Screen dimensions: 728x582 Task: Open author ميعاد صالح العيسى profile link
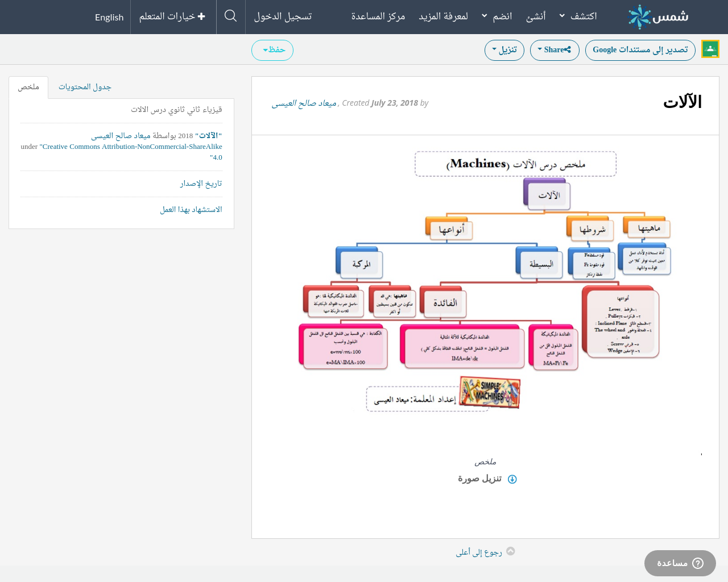304,103
